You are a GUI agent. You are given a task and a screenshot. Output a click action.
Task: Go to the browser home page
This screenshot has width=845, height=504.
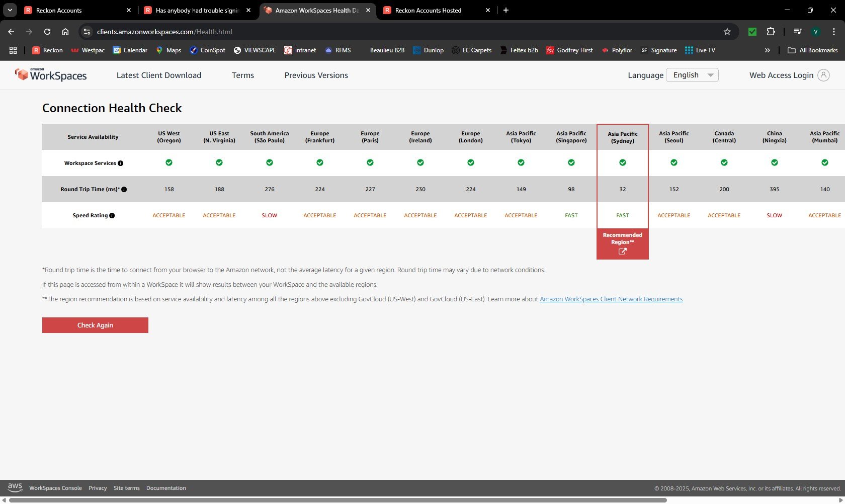(65, 32)
